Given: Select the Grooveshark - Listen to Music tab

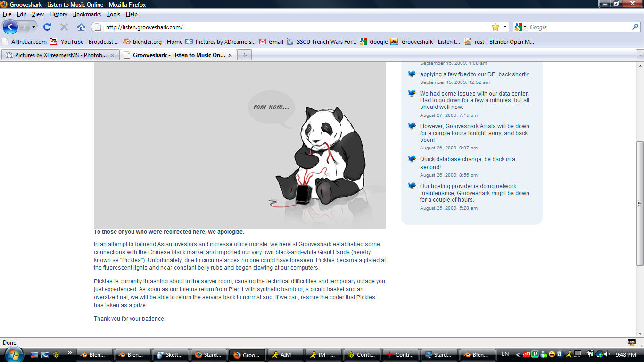Looking at the screenshot, I should pos(178,55).
